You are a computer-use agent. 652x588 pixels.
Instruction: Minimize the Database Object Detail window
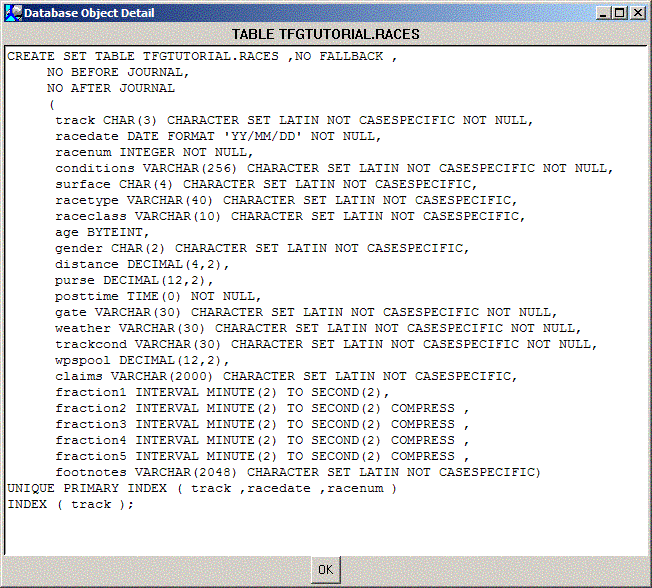point(603,13)
